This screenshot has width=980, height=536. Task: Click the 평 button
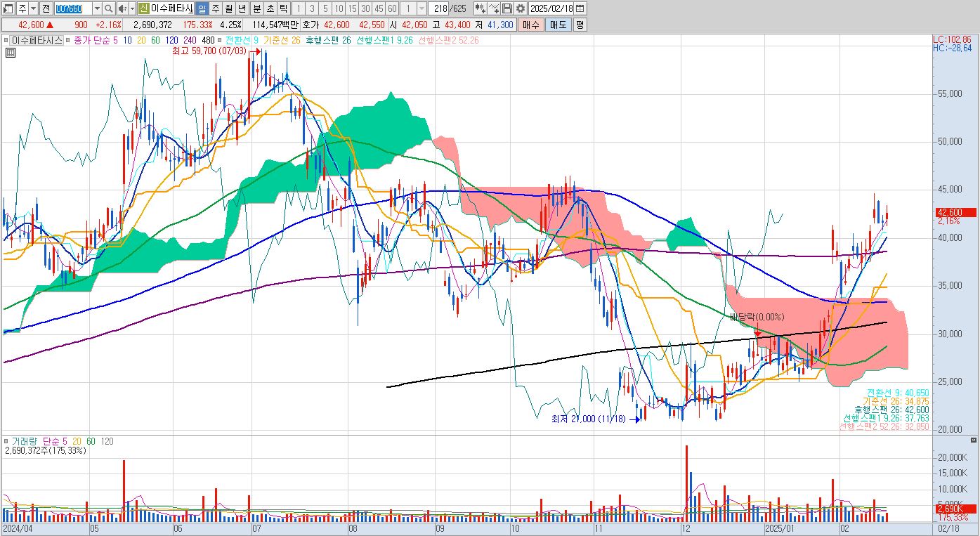click(580, 25)
